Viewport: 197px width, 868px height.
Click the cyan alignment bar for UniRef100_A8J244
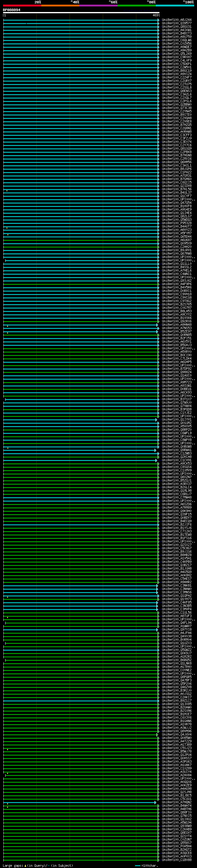[81, 20]
